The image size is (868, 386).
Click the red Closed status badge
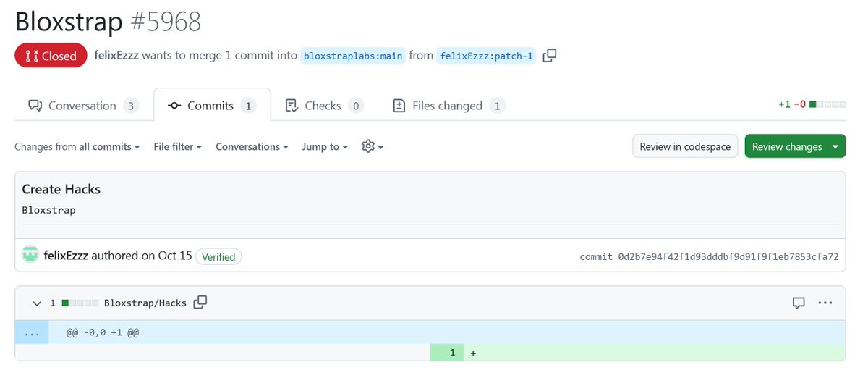(51, 55)
